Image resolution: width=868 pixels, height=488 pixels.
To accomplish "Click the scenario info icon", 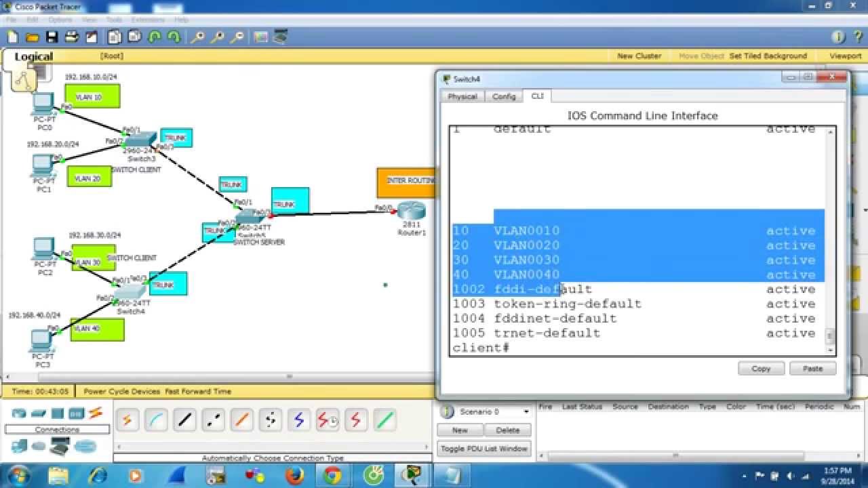I will pos(447,412).
